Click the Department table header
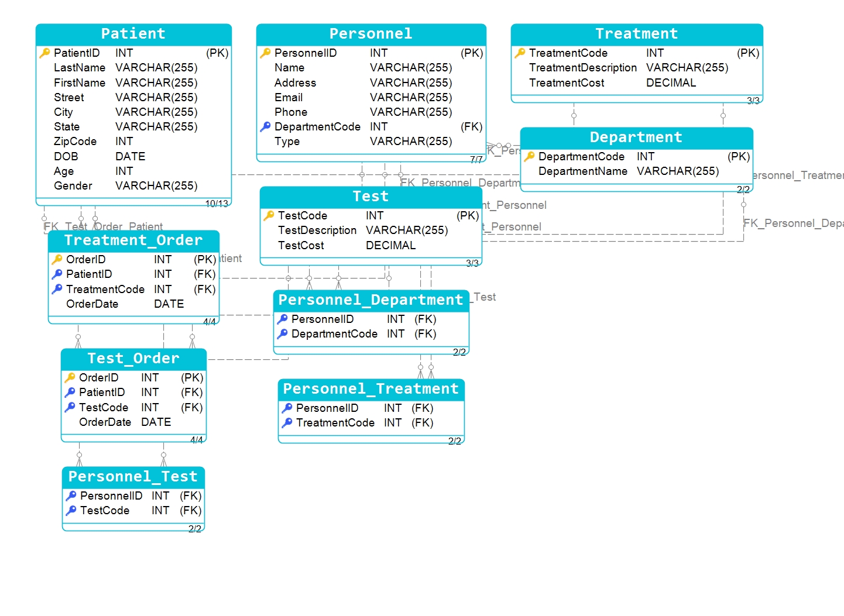844x616 pixels. 636,137
